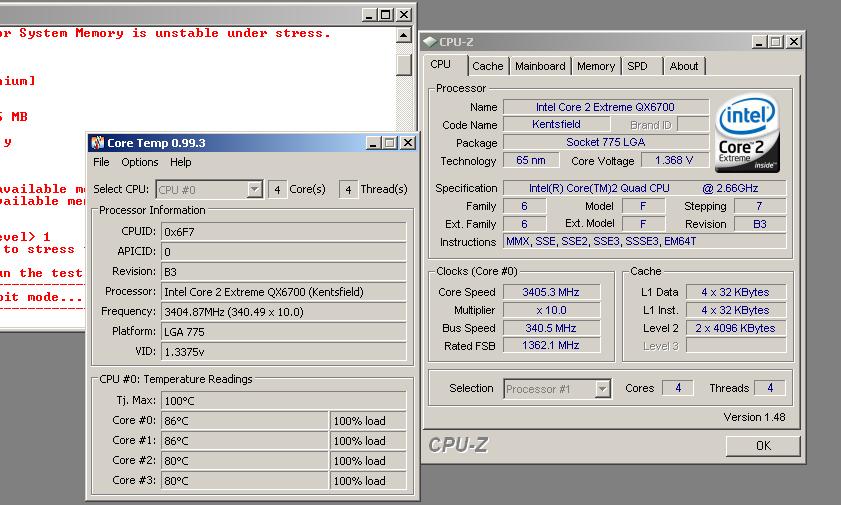
Task: Click the Processor field in Core Temp
Action: 283,292
